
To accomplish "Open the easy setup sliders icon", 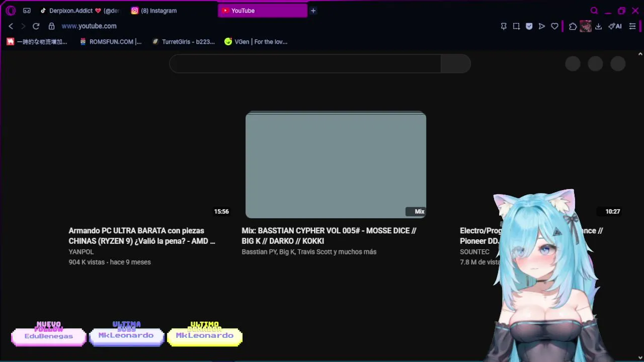I will (x=632, y=26).
